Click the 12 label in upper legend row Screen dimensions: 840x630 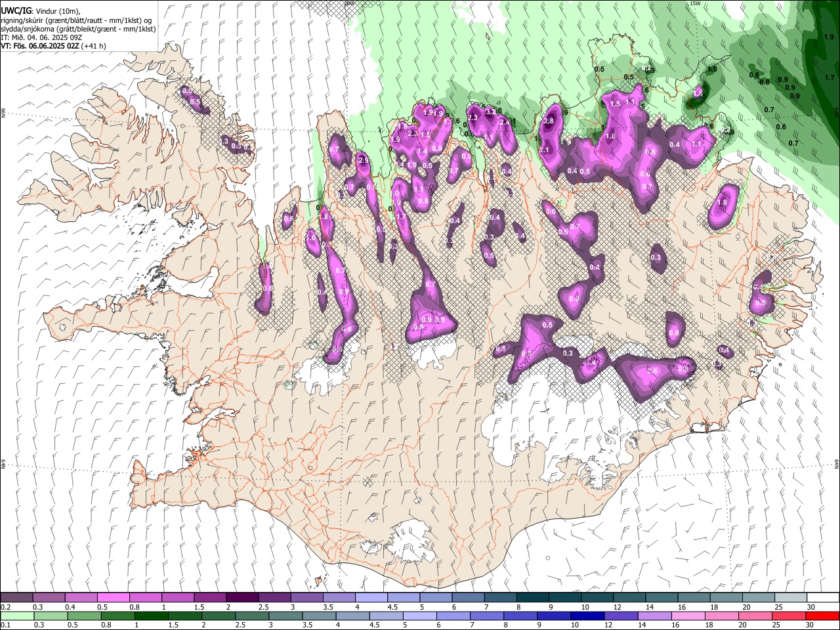click(x=618, y=607)
